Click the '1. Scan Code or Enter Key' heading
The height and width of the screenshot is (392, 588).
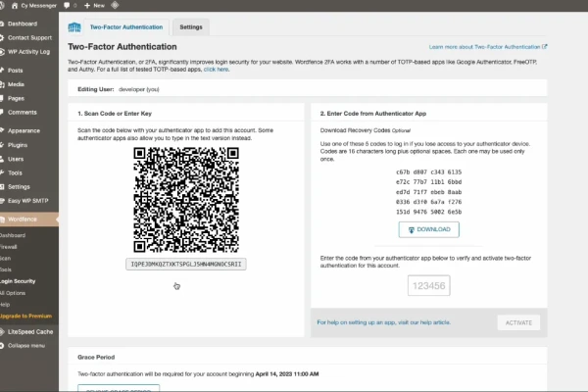tap(115, 114)
